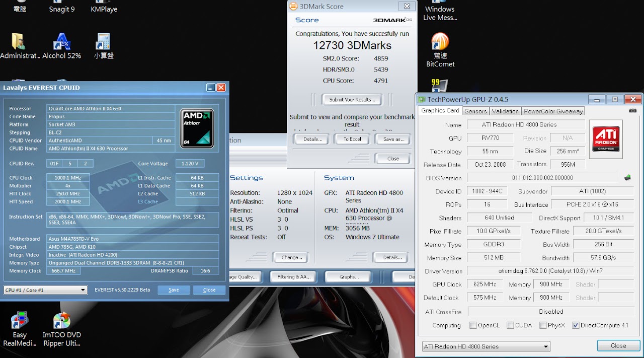
Task: Click the GPU-Z Name field
Action: (x=526, y=125)
